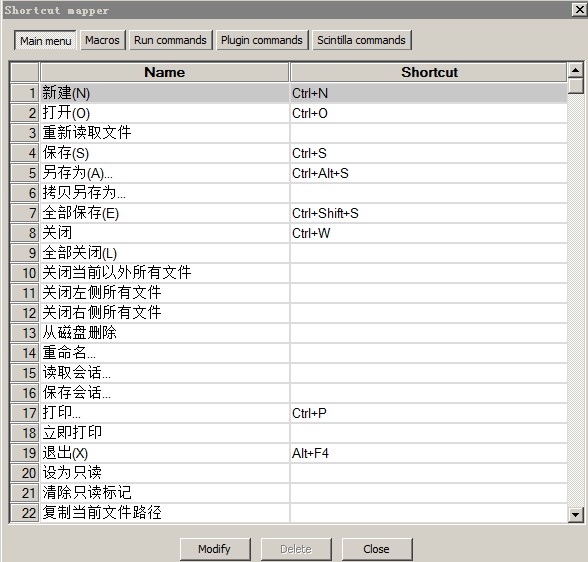Open the Macros tab
588x562 pixels.
click(x=102, y=40)
